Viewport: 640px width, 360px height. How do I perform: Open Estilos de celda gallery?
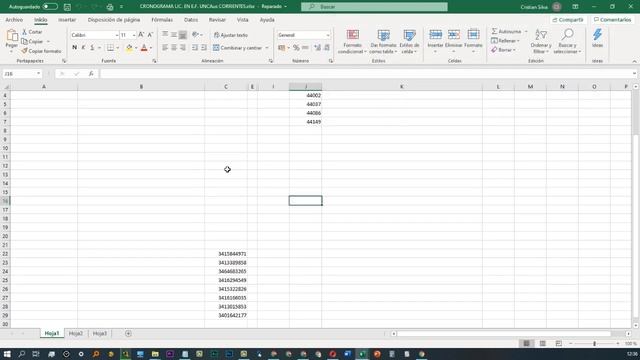pos(409,41)
